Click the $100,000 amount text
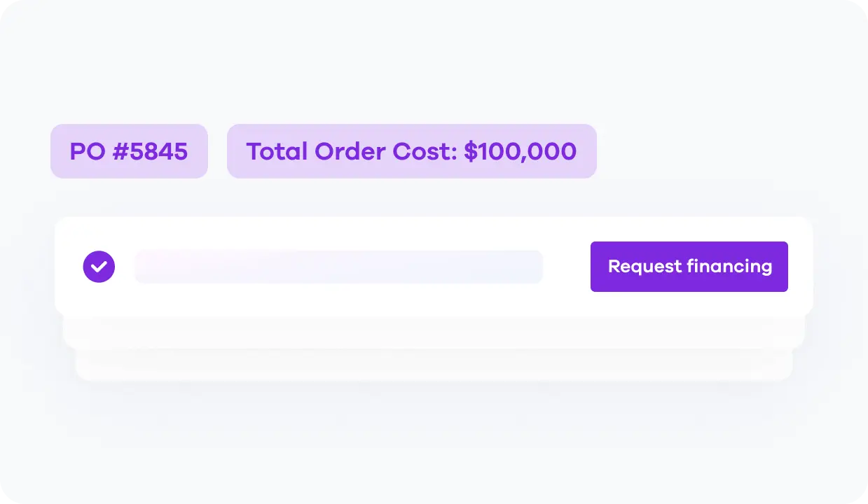Viewport: 868px width, 504px height. coord(520,151)
